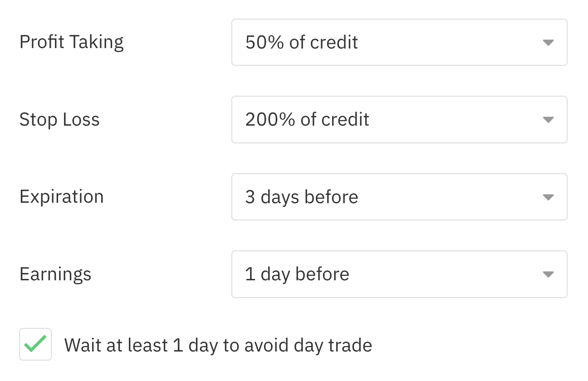The height and width of the screenshot is (381, 588).
Task: Click the Profit Taking dropdown arrow
Action: click(x=549, y=42)
